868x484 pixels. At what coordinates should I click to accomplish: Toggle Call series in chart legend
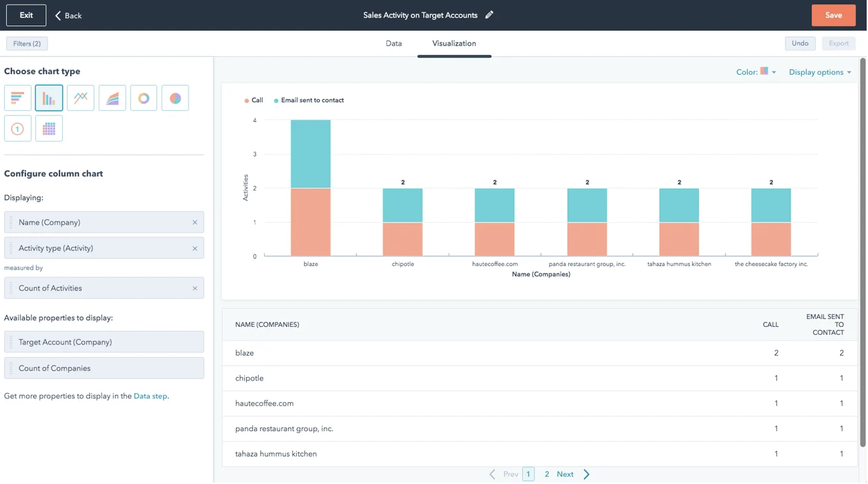click(x=254, y=100)
